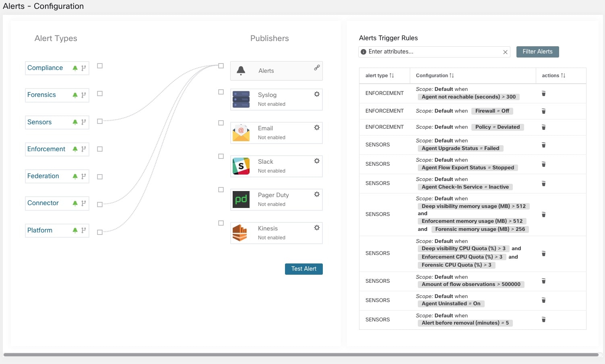This screenshot has width=605, height=364.
Task: Click the green bell icon next to Compliance
Action: click(75, 68)
